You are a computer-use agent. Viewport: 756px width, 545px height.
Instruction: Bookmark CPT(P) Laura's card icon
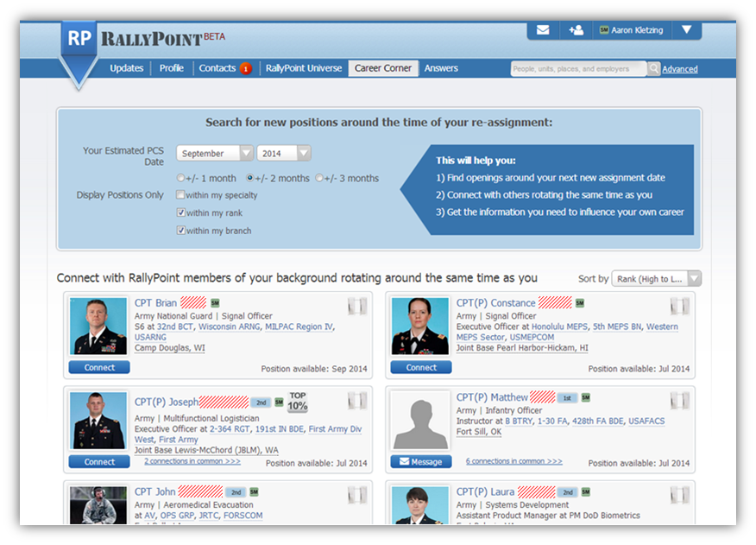click(680, 495)
